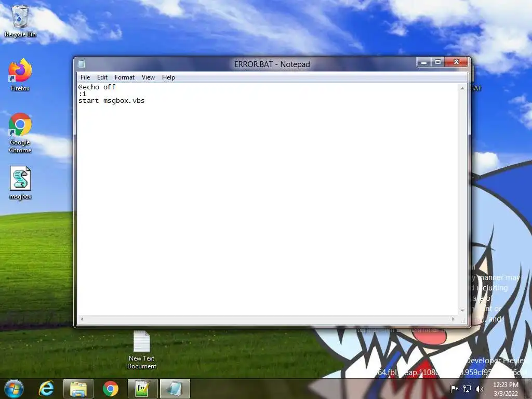This screenshot has width=532, height=399.
Task: Select the New Text Document icon
Action: point(142,350)
